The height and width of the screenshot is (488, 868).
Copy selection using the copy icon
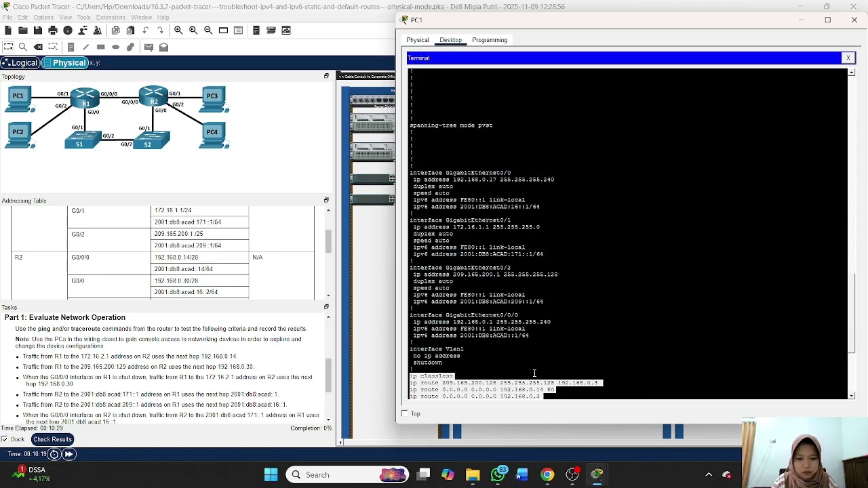(116, 30)
